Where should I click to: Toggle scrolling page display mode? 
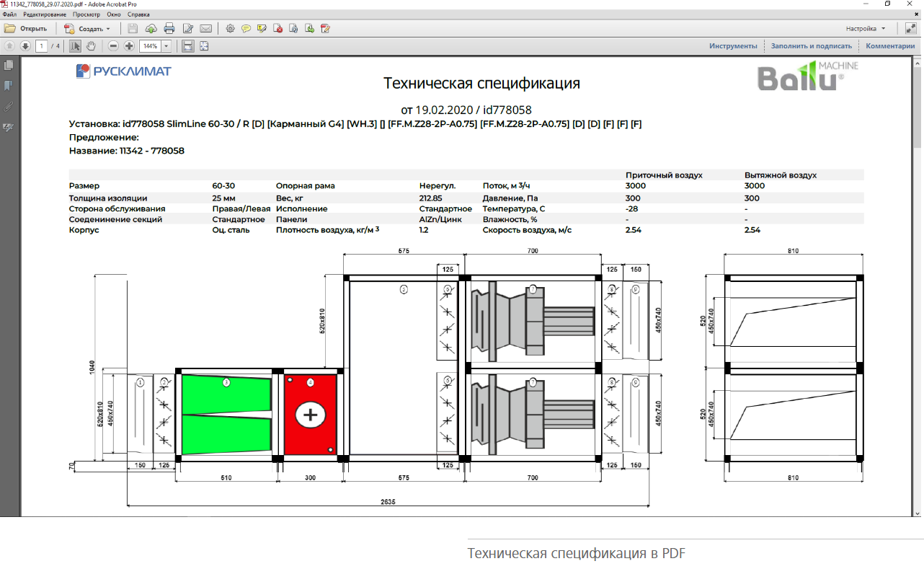pyautogui.click(x=187, y=46)
